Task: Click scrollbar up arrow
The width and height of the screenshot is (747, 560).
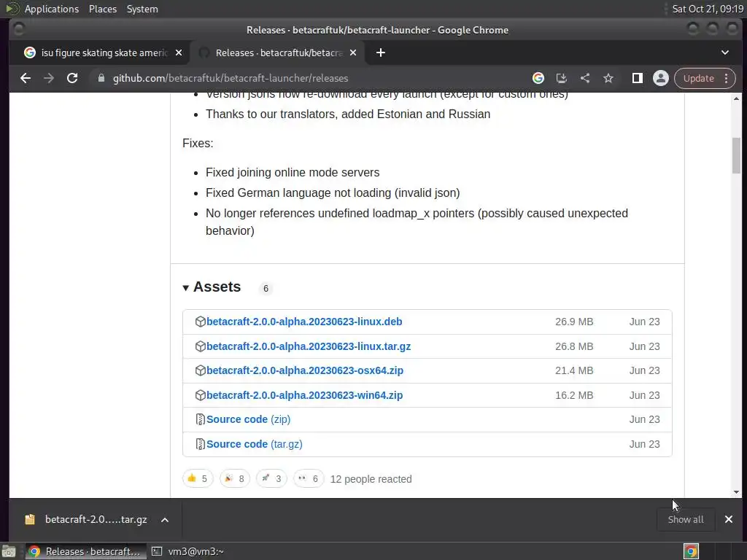Action: (737, 98)
